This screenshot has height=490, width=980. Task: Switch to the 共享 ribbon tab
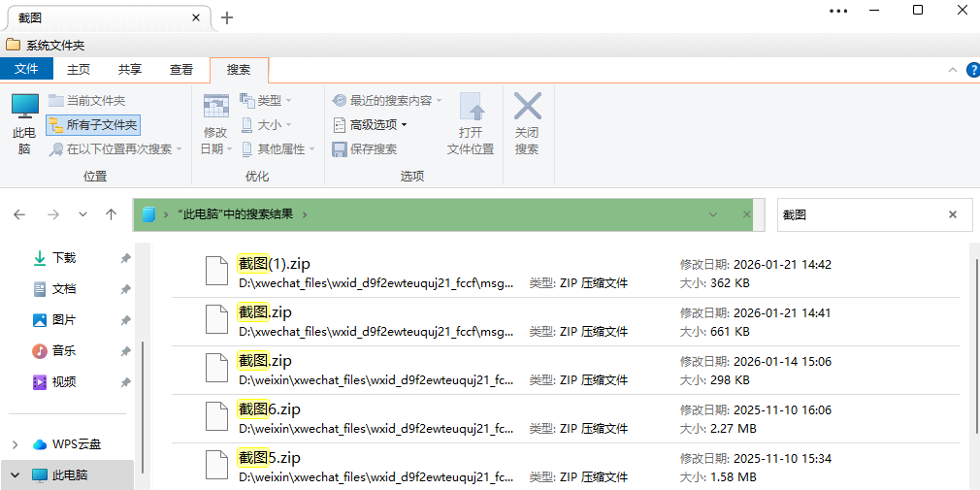pyautogui.click(x=130, y=70)
